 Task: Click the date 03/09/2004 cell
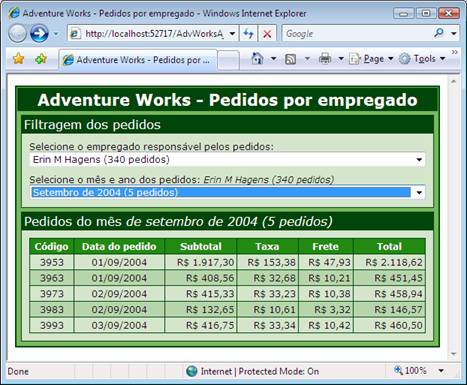(x=119, y=325)
